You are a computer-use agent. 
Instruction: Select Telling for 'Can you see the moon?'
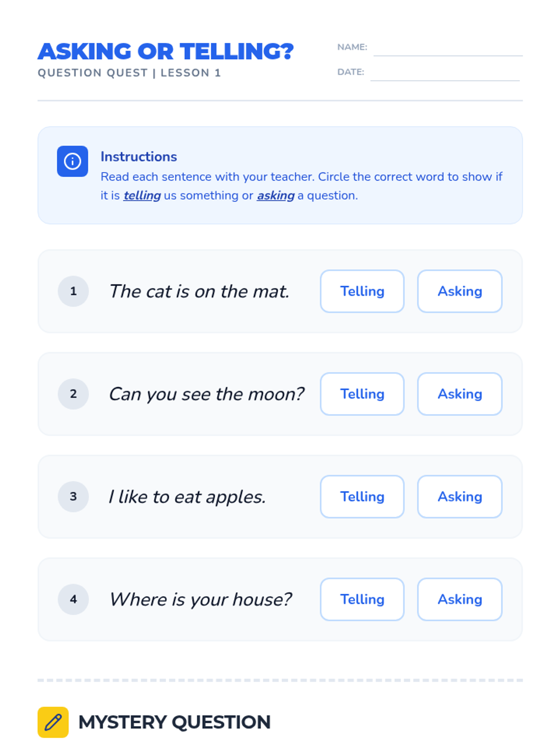[362, 394]
